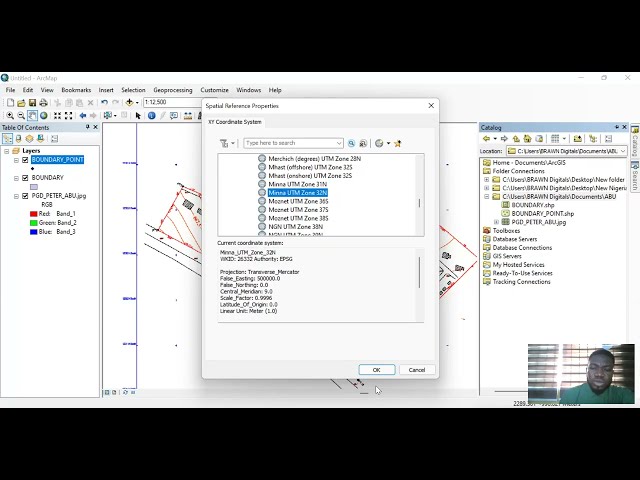
Task: Go to the Catalog home folder
Action: click(527, 139)
